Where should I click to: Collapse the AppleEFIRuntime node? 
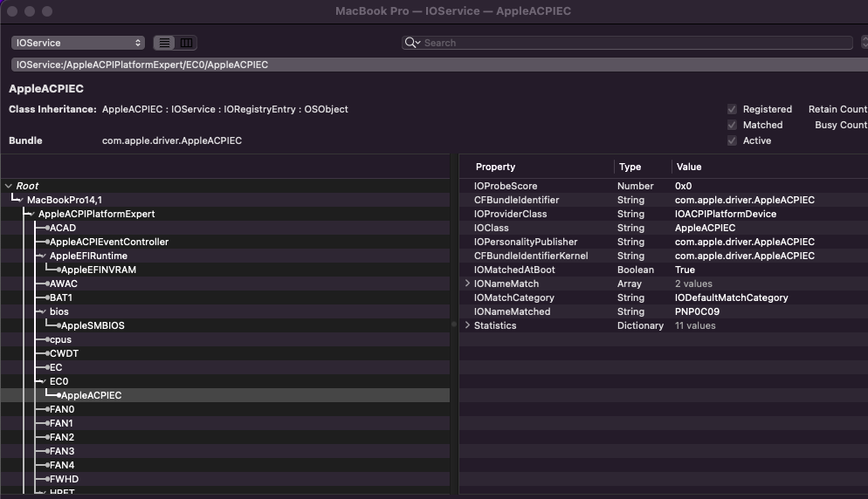coord(43,256)
